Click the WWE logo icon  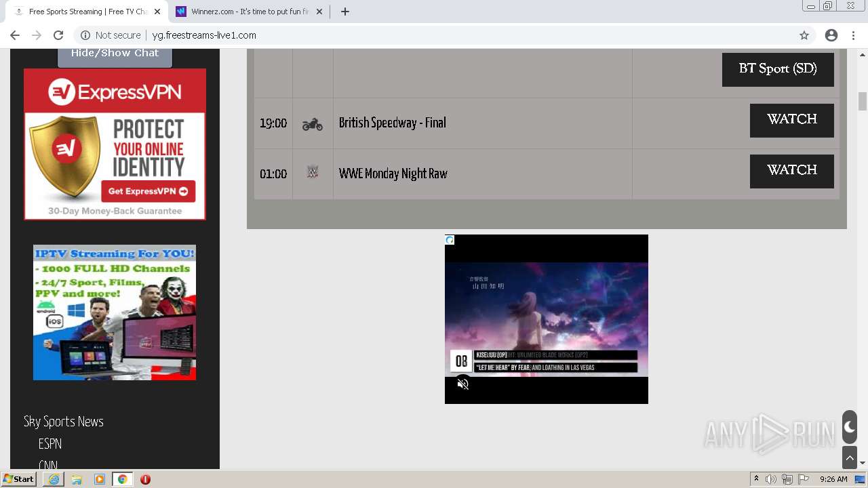[x=313, y=172]
